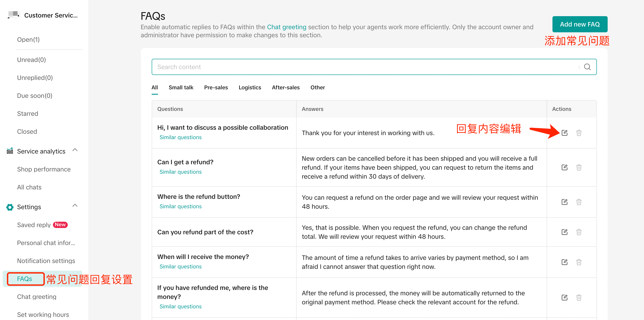This screenshot has width=644, height=320.
Task: Go to Unread(0) conversations
Action: tap(31, 60)
